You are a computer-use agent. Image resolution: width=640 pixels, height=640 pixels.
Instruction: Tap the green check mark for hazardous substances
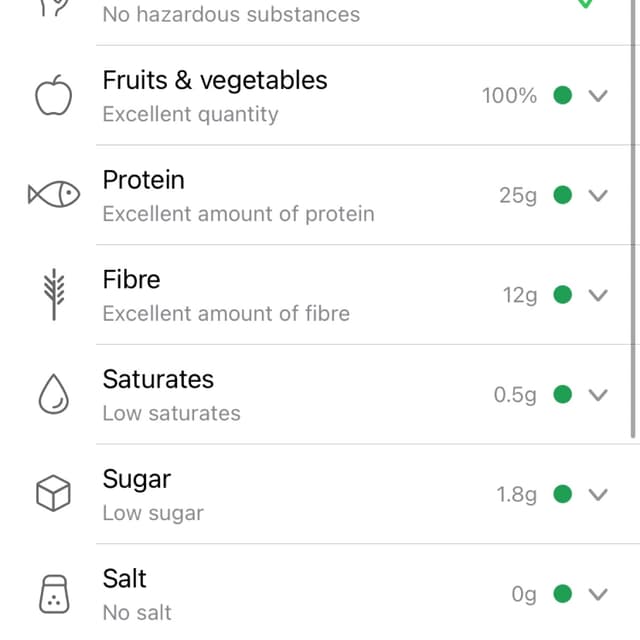click(585, 4)
